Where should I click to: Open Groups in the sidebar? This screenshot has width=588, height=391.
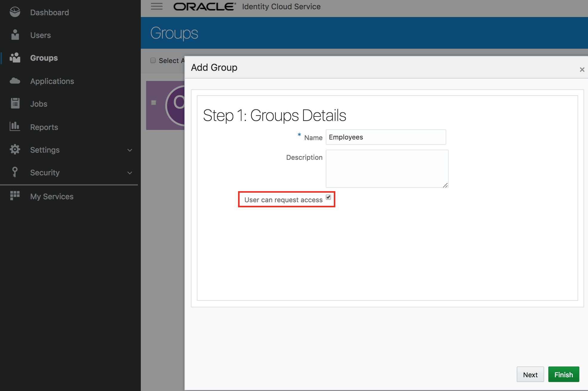click(44, 58)
